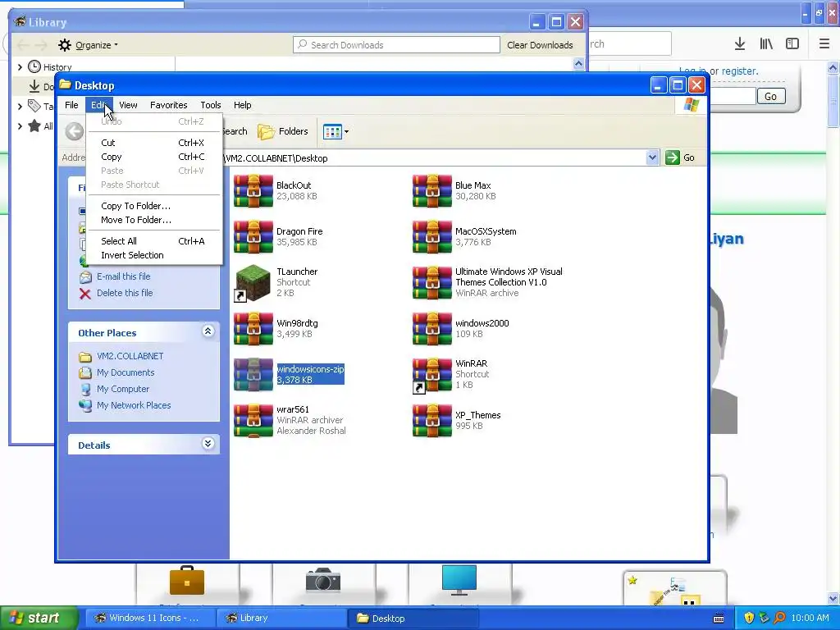Click the Delete this file red X
The width and height of the screenshot is (840, 630).
click(x=85, y=294)
